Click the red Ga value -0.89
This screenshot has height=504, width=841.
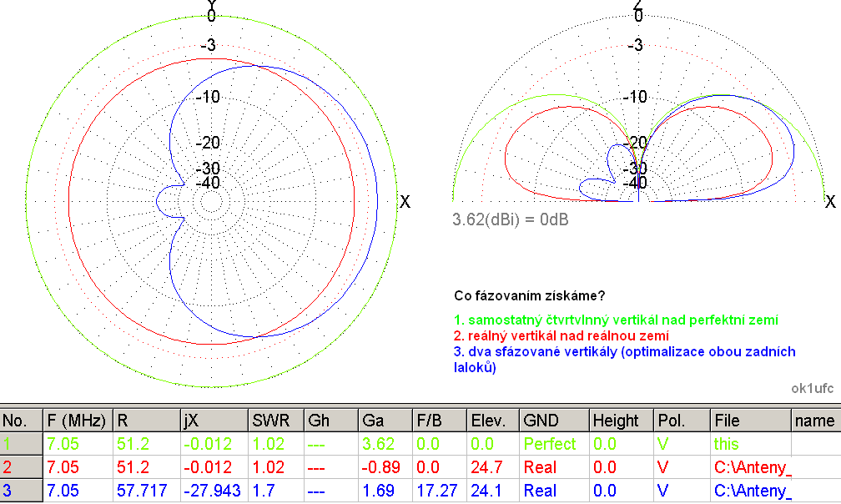(383, 467)
